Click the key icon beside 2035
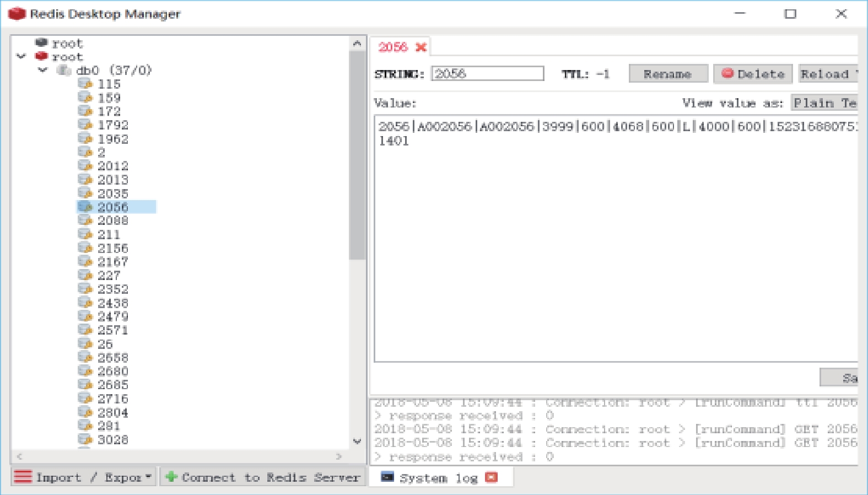 tap(85, 193)
